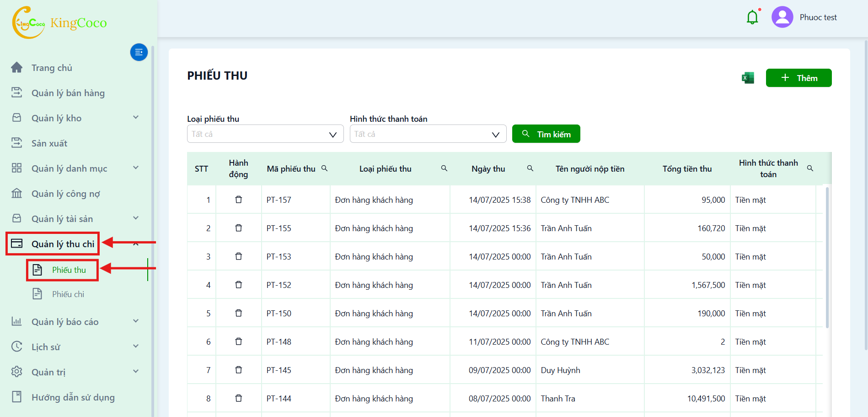868x417 pixels.
Task: Click the PHIẾU THU page title
Action: click(217, 76)
